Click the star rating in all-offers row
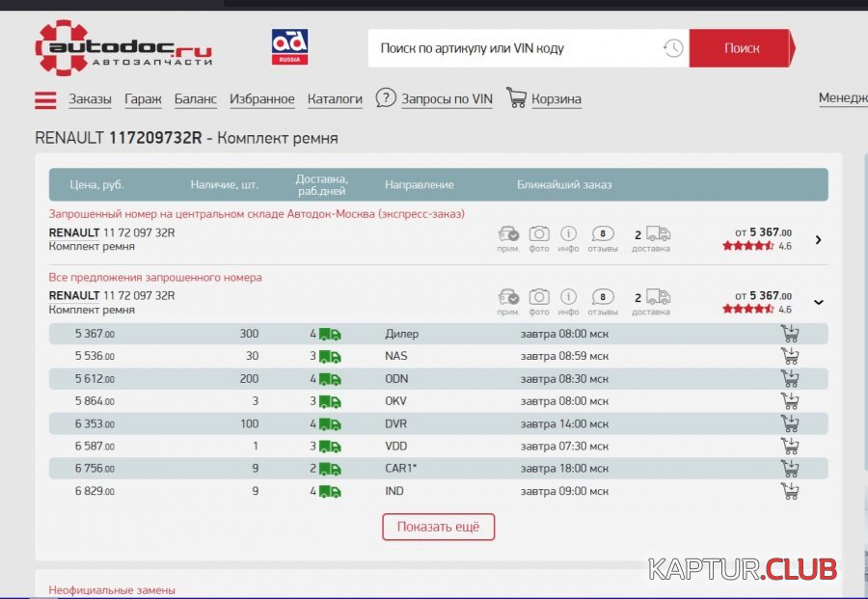This screenshot has width=868, height=599. [747, 309]
